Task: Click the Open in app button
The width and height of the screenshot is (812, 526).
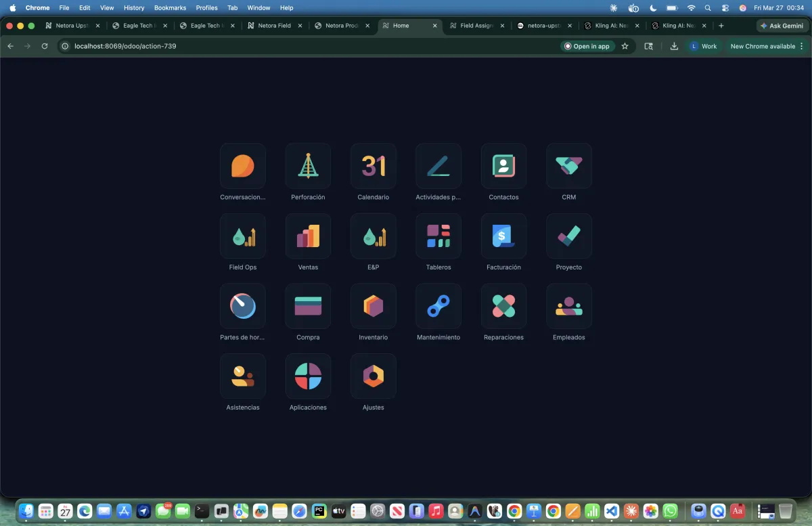Action: [587, 46]
